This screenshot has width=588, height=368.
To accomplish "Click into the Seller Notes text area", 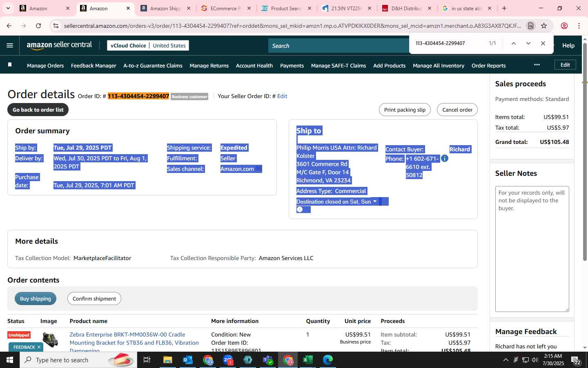I will pyautogui.click(x=532, y=249).
